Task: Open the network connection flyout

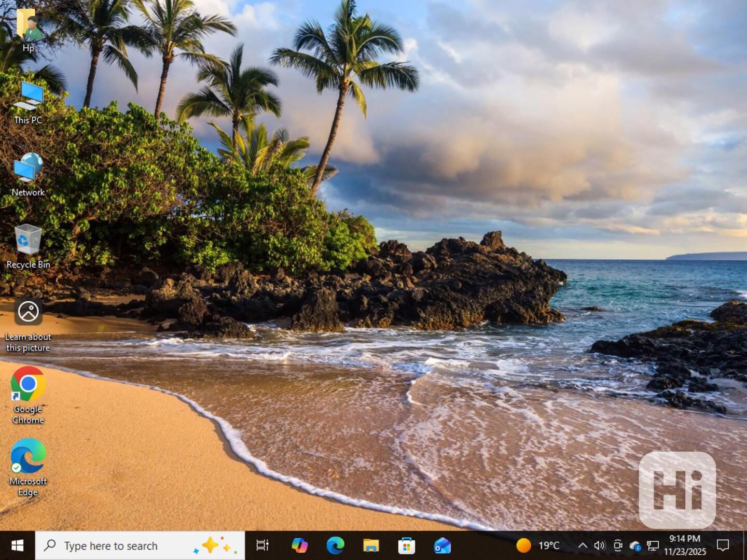Action: point(653,545)
